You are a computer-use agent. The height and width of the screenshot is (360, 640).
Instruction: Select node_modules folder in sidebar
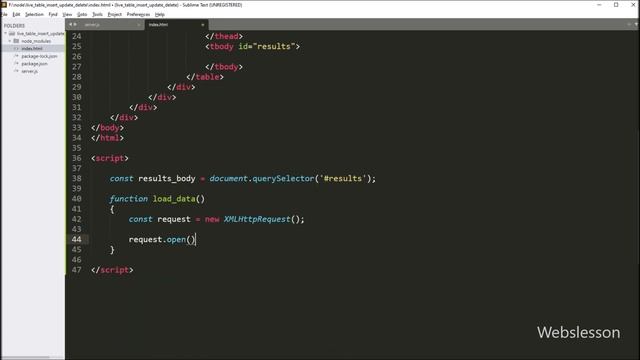[36, 41]
